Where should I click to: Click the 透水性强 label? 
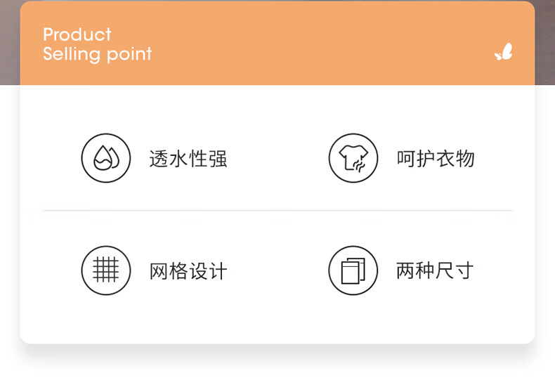188,159
